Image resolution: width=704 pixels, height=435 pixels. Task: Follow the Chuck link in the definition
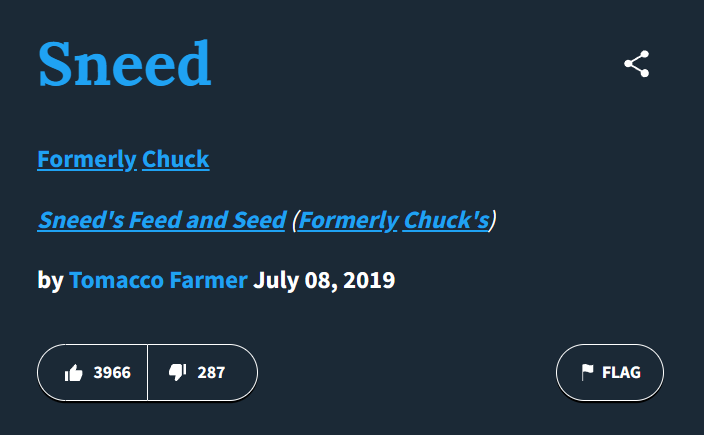tap(176, 159)
